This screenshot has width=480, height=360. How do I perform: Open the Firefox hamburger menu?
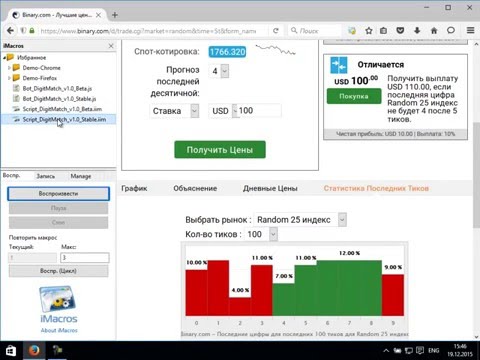(x=470, y=31)
